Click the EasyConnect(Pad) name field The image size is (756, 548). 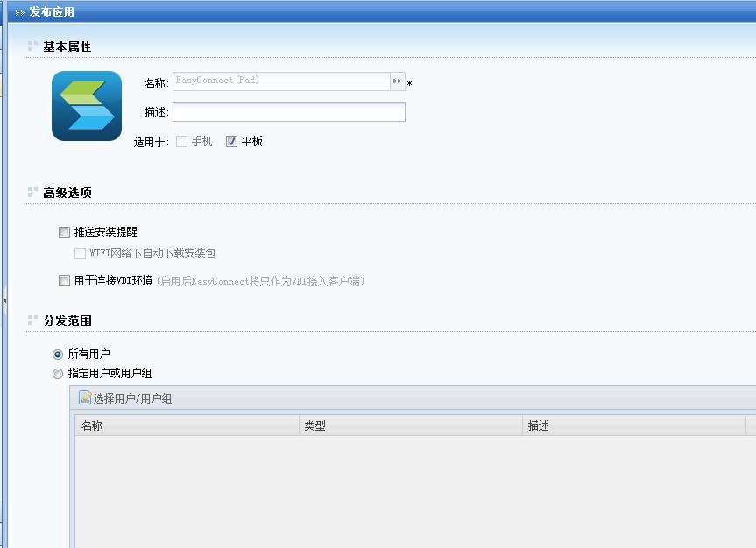(280, 81)
